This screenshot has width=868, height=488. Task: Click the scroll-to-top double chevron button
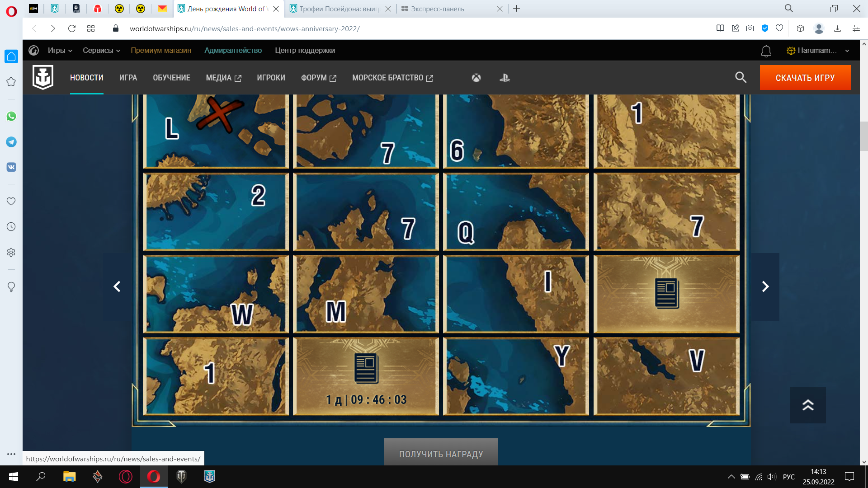click(807, 405)
